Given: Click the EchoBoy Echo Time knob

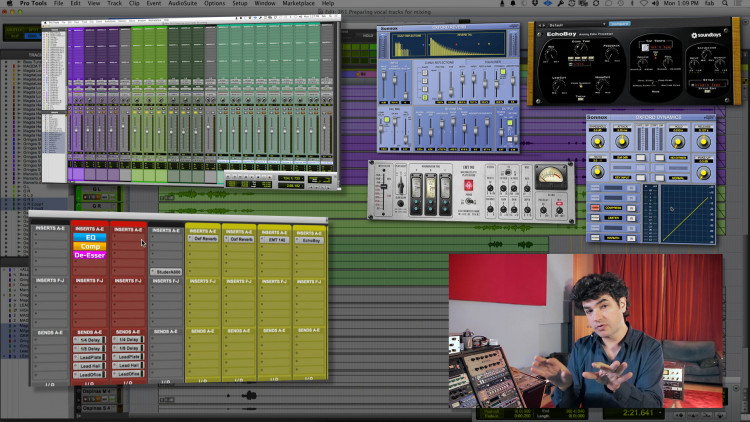Looking at the screenshot, I should tap(581, 48).
